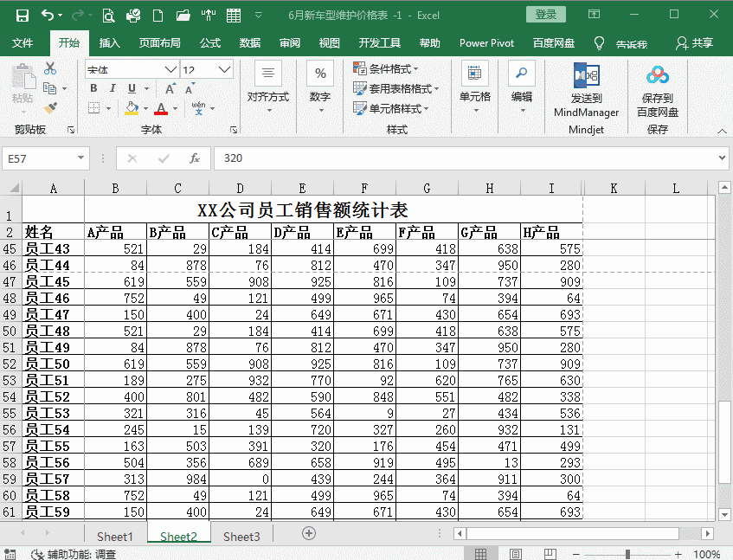The image size is (733, 560).
Task: Add a new sheet with plus icon
Action: tap(309, 533)
